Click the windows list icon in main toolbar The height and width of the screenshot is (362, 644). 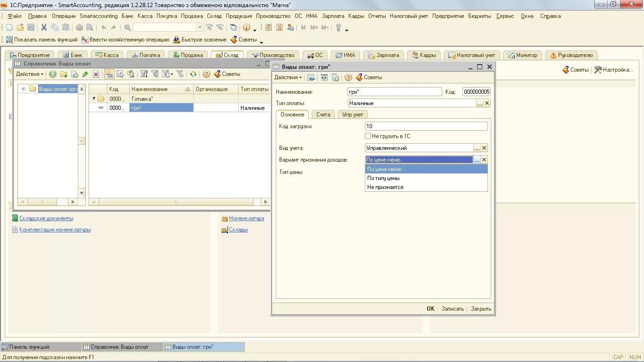pos(233,28)
